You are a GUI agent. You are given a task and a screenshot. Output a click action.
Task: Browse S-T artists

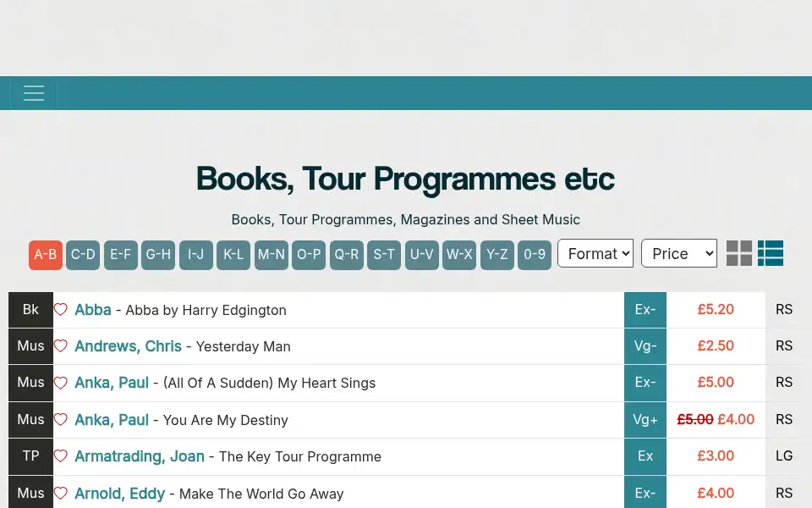click(x=384, y=255)
